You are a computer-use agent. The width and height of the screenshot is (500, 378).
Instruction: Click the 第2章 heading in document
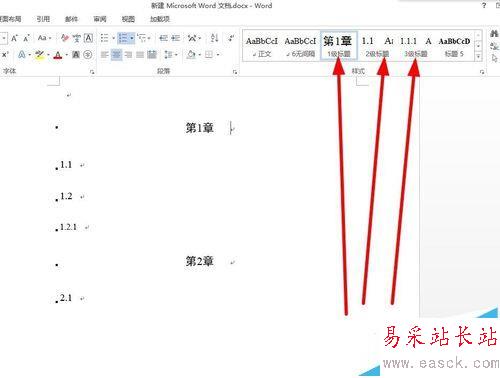[199, 261]
